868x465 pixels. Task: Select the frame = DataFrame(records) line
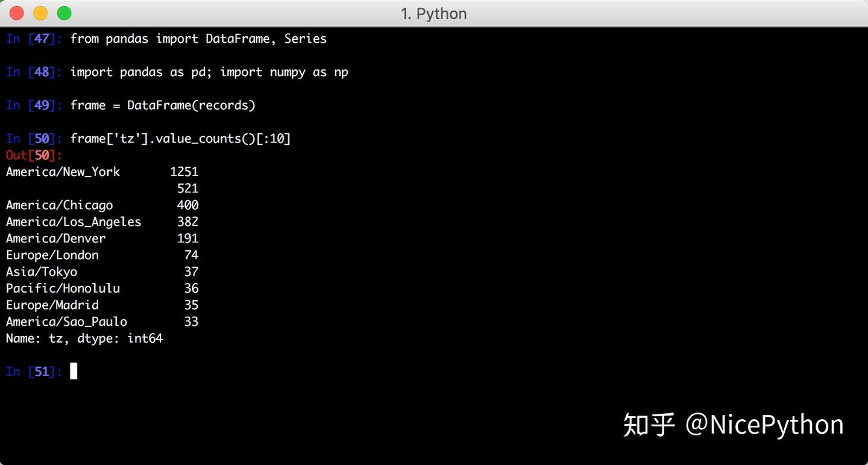point(163,105)
